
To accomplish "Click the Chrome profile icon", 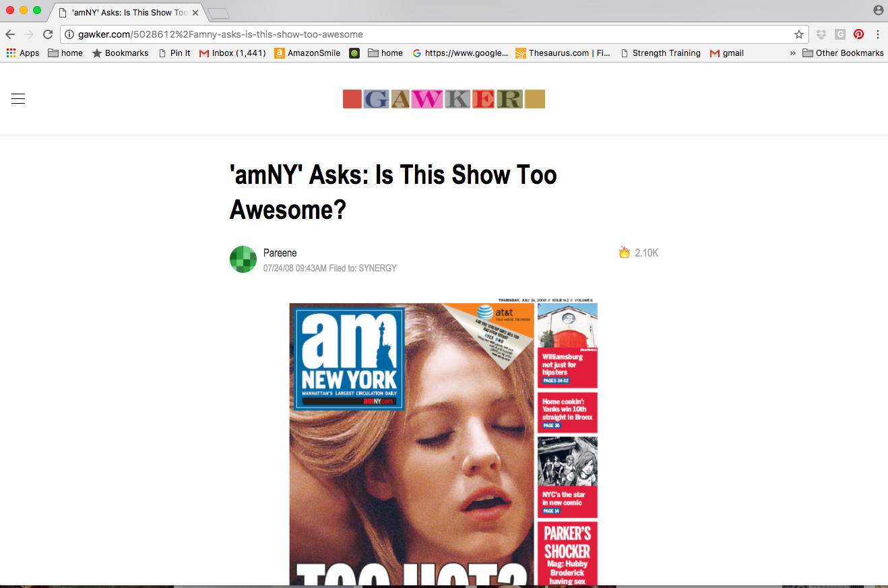I will (877, 10).
